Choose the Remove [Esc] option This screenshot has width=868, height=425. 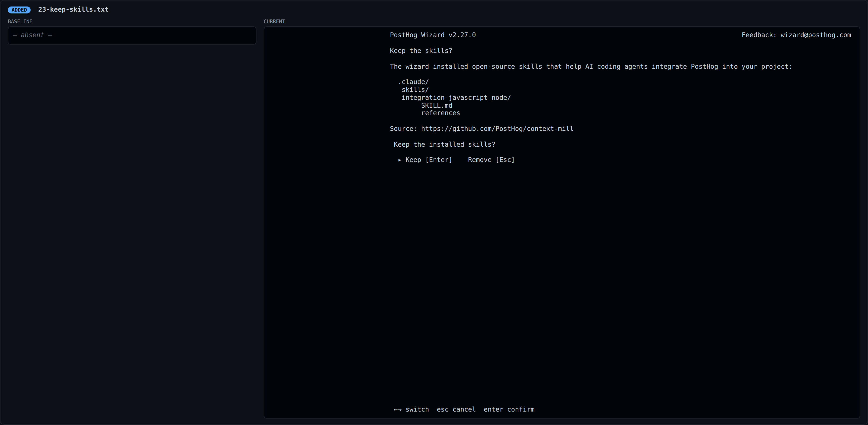coord(491,160)
